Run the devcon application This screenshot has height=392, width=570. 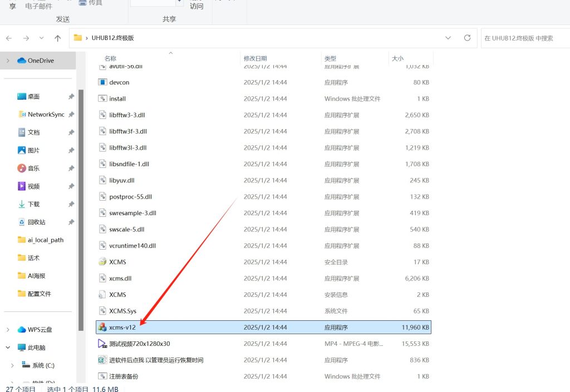pos(119,82)
